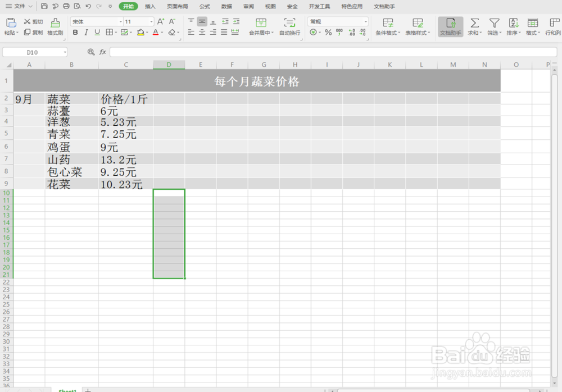Click the 行和列 (Rows and Columns) button

pyautogui.click(x=553, y=26)
